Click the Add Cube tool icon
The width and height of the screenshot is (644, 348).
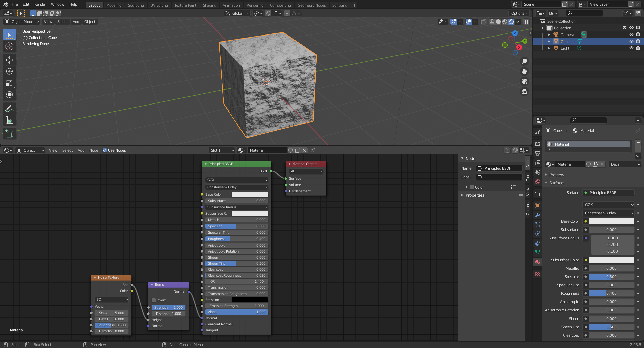pyautogui.click(x=9, y=134)
